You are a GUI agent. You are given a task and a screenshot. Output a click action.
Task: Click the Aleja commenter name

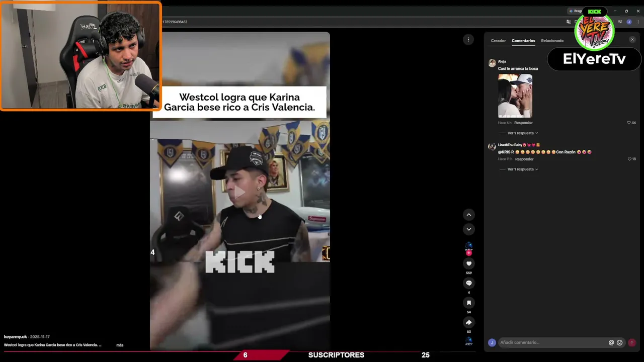click(x=502, y=61)
